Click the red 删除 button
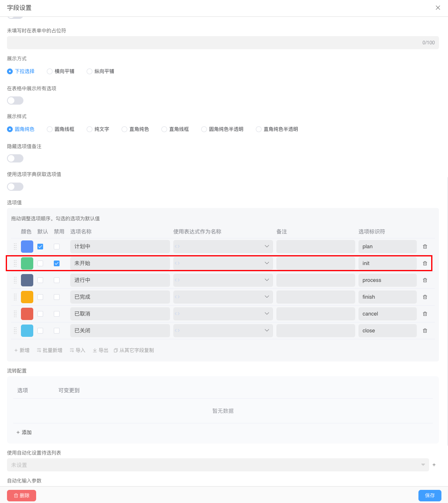Image resolution: width=448 pixels, height=503 pixels. (x=21, y=496)
